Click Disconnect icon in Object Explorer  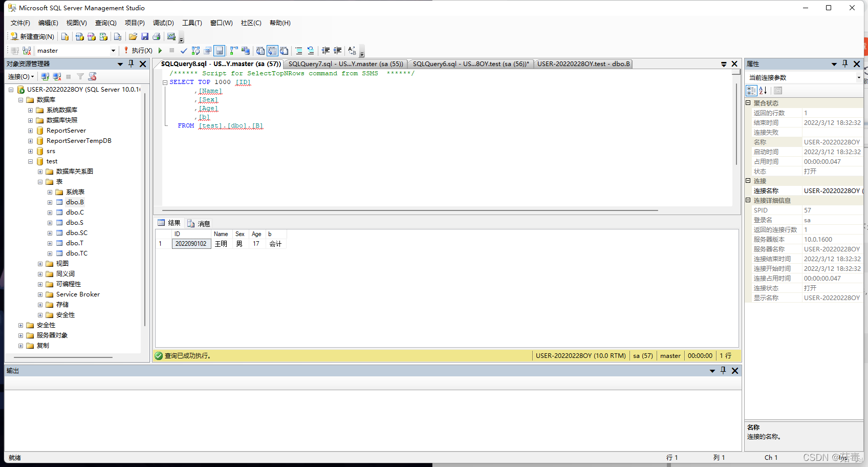(x=57, y=76)
